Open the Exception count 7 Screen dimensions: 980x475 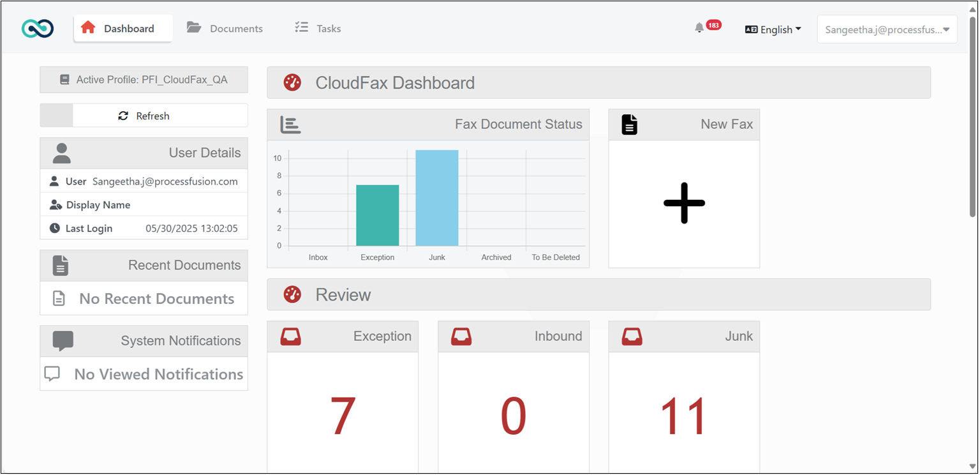pos(343,416)
